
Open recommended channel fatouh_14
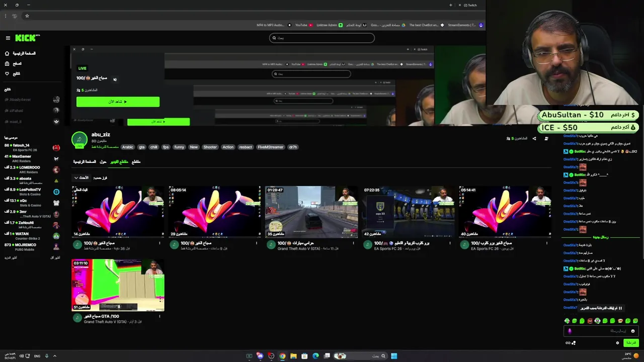click(x=31, y=147)
